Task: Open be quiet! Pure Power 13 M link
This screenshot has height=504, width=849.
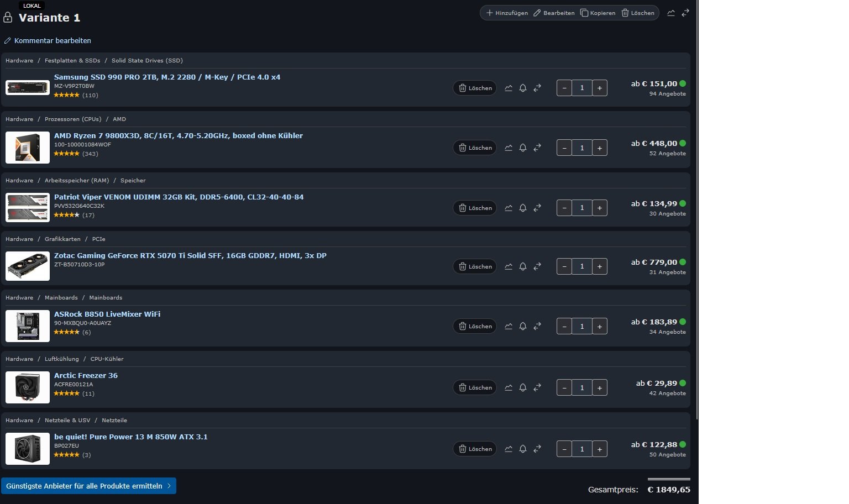Action: (x=131, y=437)
